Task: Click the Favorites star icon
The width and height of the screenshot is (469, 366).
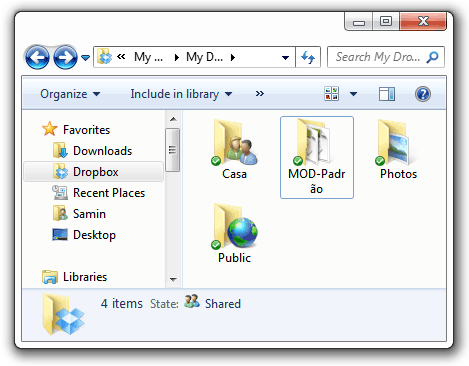Action: click(x=50, y=129)
